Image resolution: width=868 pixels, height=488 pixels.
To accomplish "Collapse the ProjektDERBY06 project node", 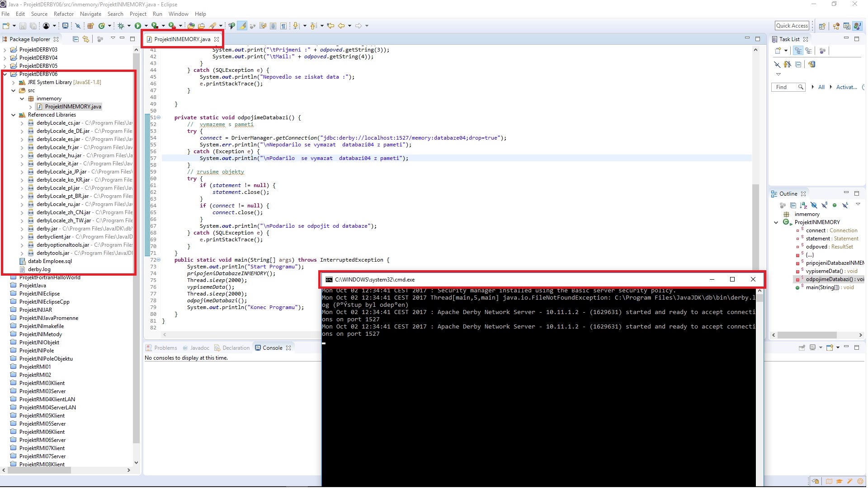I will pos(5,74).
